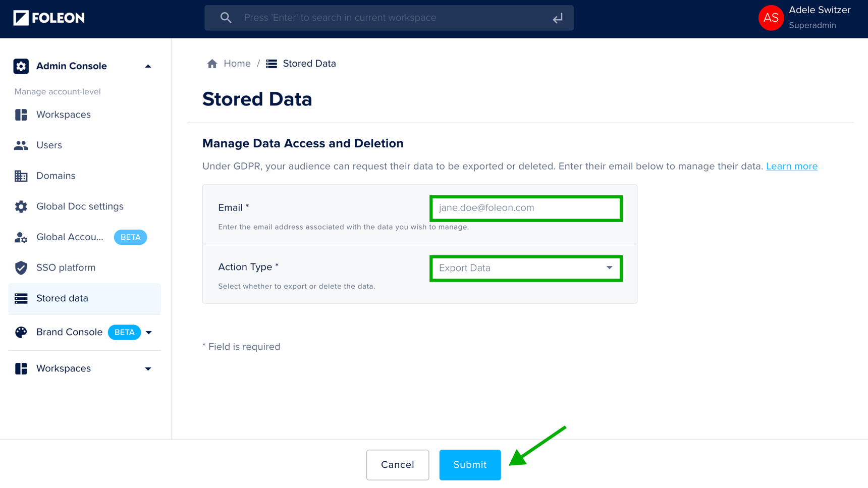Viewport: 868px width, 488px height.
Task: Click the search magnifier icon
Action: click(226, 18)
